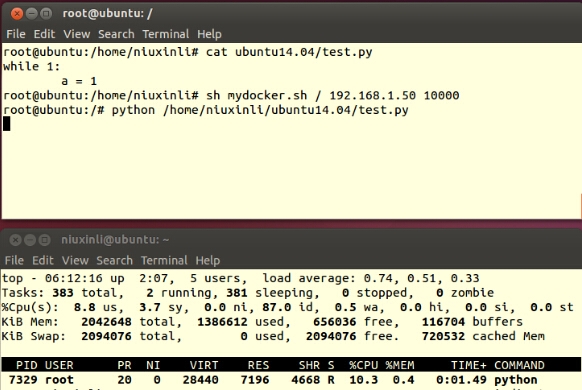The image size is (582, 390).
Task: Click 'python' command in process row
Action: [x=516, y=380]
